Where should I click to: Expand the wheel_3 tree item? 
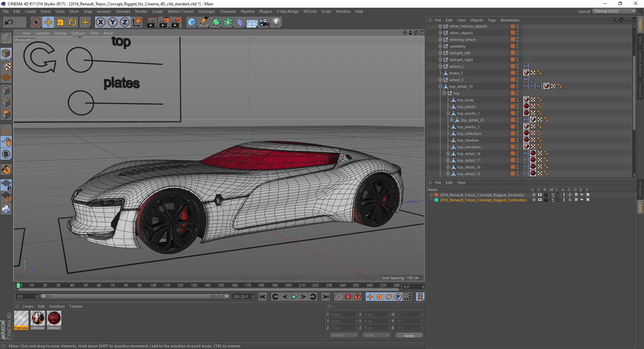click(x=440, y=80)
